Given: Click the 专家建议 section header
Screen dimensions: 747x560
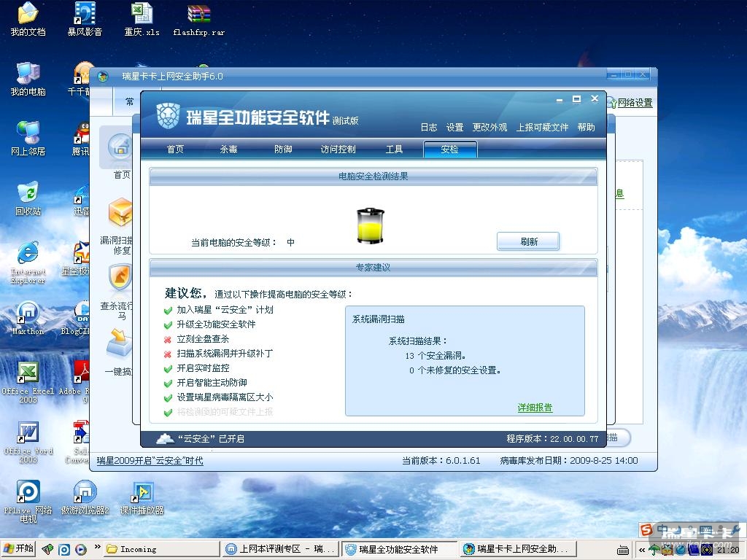Looking at the screenshot, I should (x=373, y=268).
